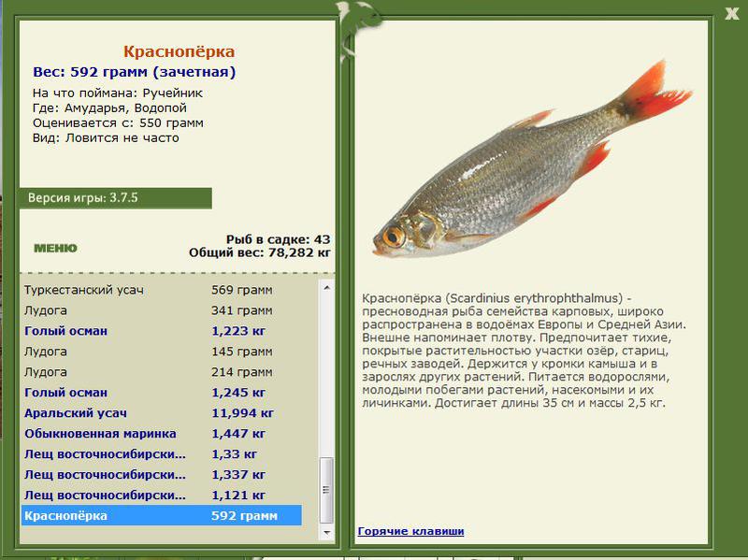The width and height of the screenshot is (748, 560).
Task: Click the Оценивается с: 550 грамм line
Action: [x=118, y=123]
